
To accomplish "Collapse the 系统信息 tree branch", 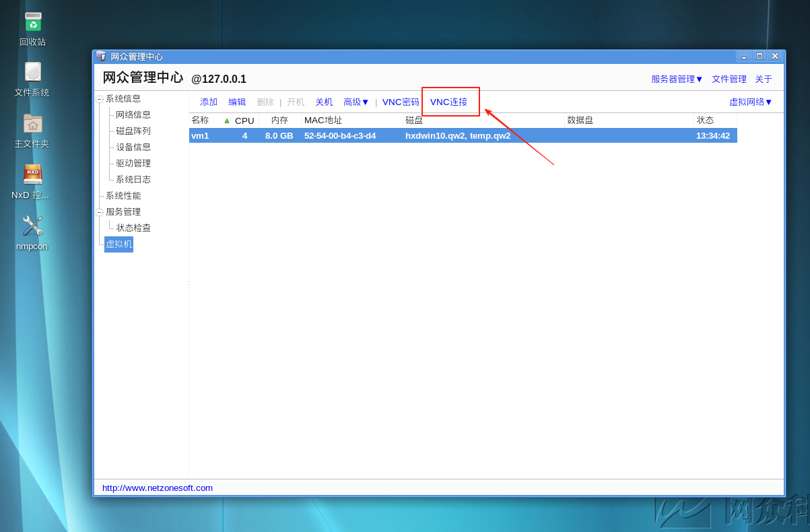I will [100, 98].
